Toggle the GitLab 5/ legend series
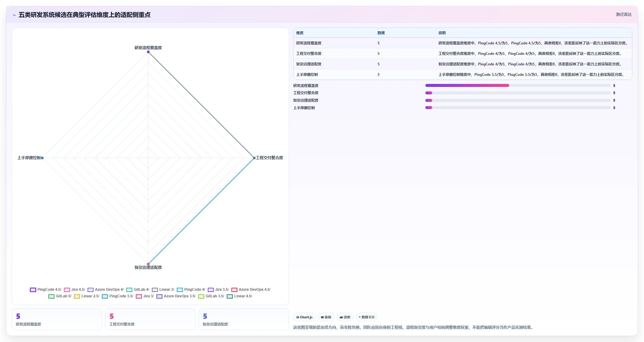 pos(60,296)
